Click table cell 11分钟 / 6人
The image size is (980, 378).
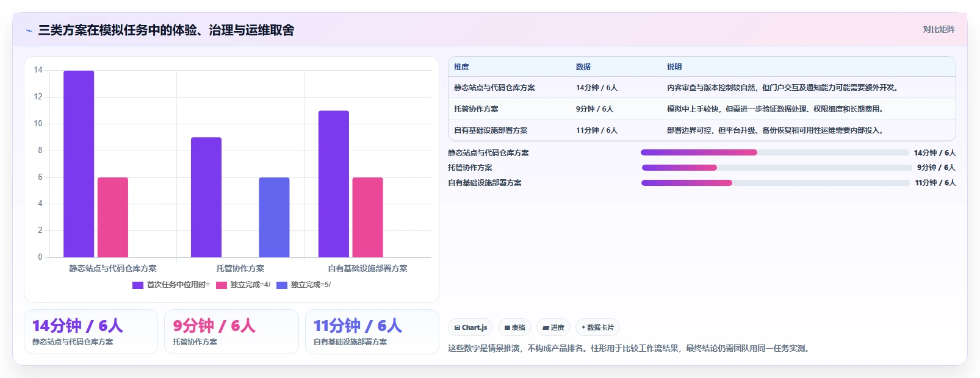(x=597, y=130)
